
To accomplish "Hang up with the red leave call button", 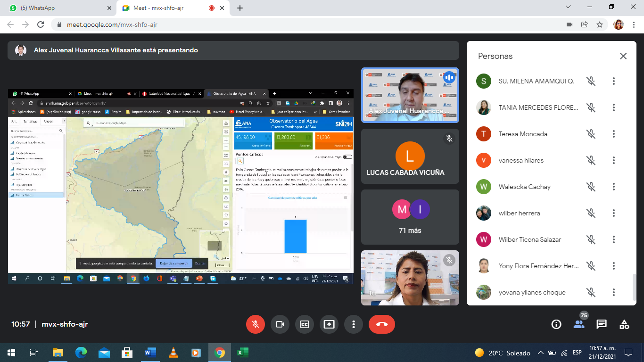I will tap(382, 324).
